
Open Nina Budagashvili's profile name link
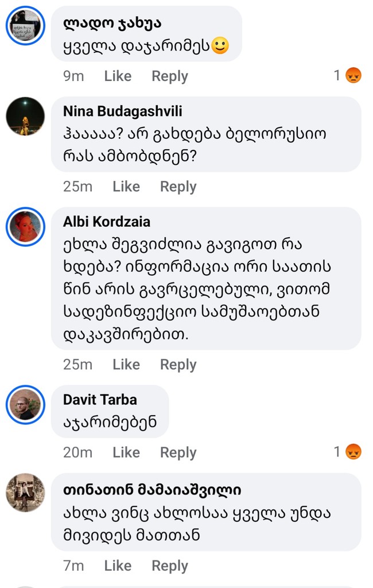point(122,111)
